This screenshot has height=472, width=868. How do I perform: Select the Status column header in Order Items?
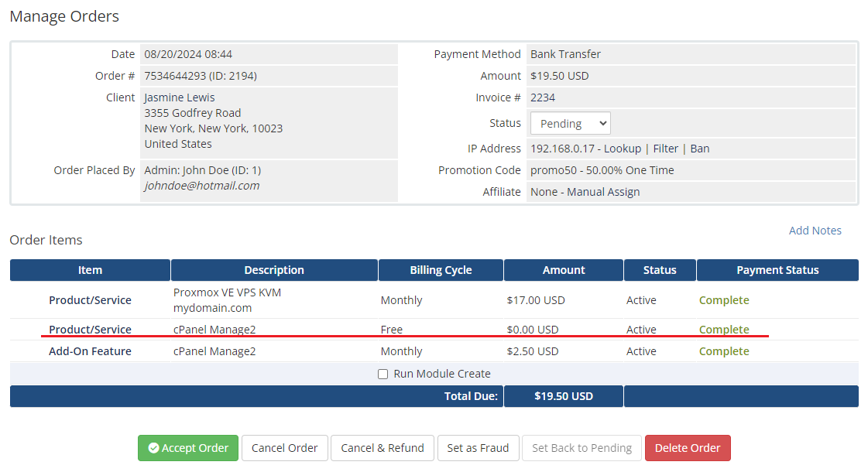[x=660, y=270]
